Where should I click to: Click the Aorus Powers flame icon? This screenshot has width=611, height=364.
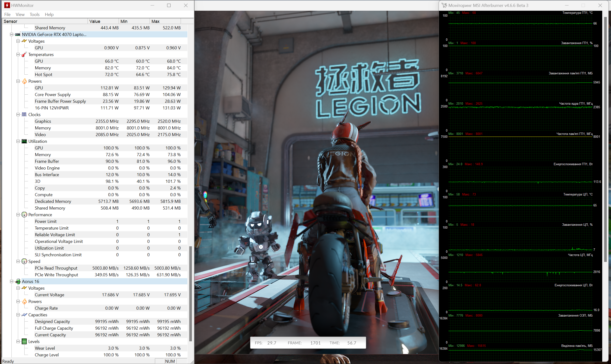(24, 302)
